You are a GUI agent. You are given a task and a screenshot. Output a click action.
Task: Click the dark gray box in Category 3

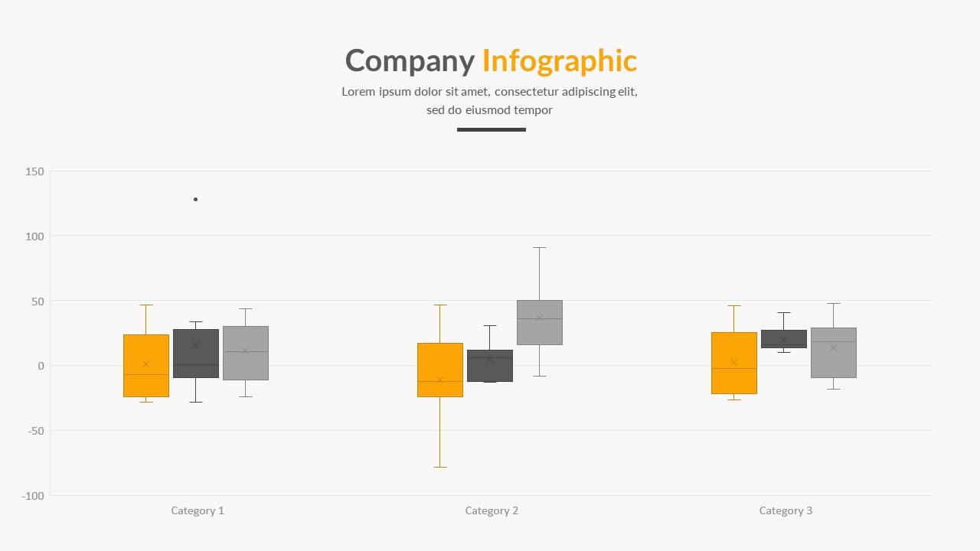[x=784, y=338]
